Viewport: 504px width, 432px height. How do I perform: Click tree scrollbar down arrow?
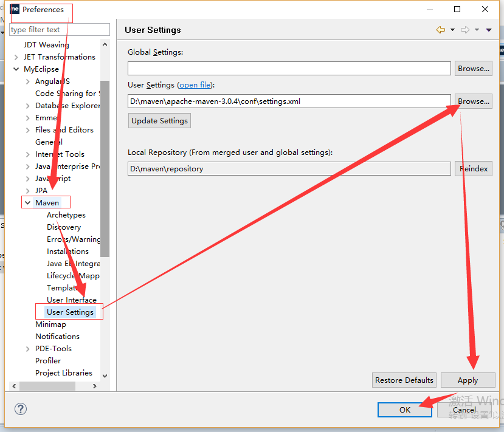[x=105, y=375]
